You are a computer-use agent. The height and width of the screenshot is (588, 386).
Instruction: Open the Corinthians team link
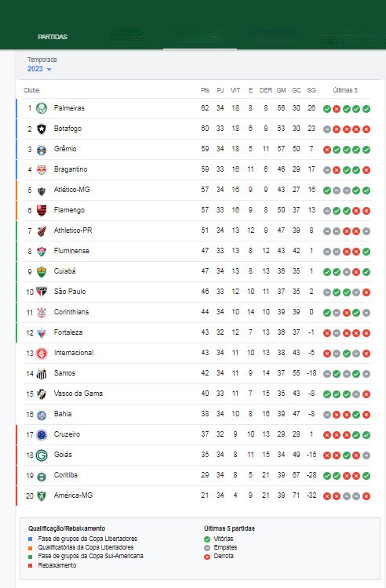point(71,312)
